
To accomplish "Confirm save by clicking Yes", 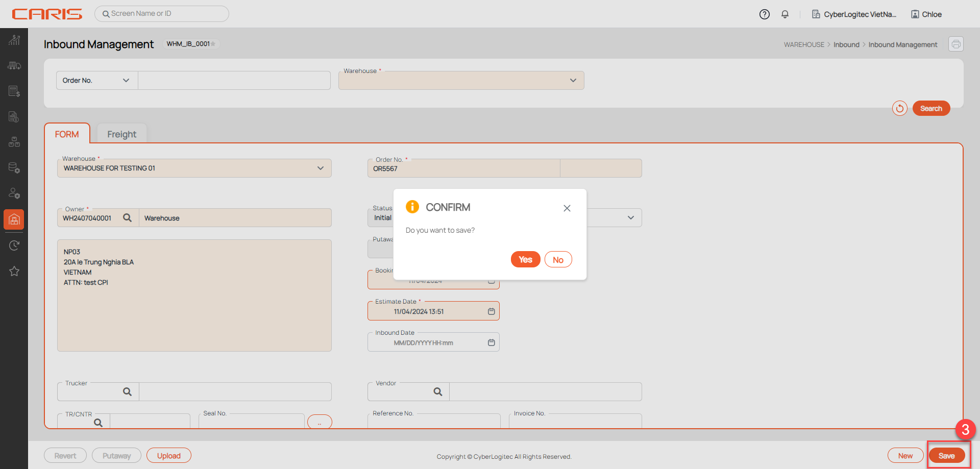I will pos(525,260).
